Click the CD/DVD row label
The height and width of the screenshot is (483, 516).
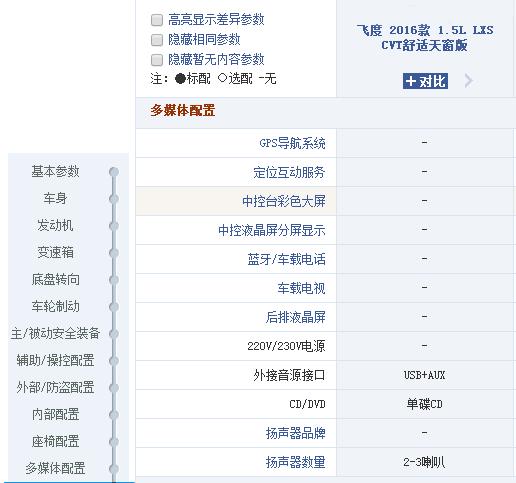307,404
